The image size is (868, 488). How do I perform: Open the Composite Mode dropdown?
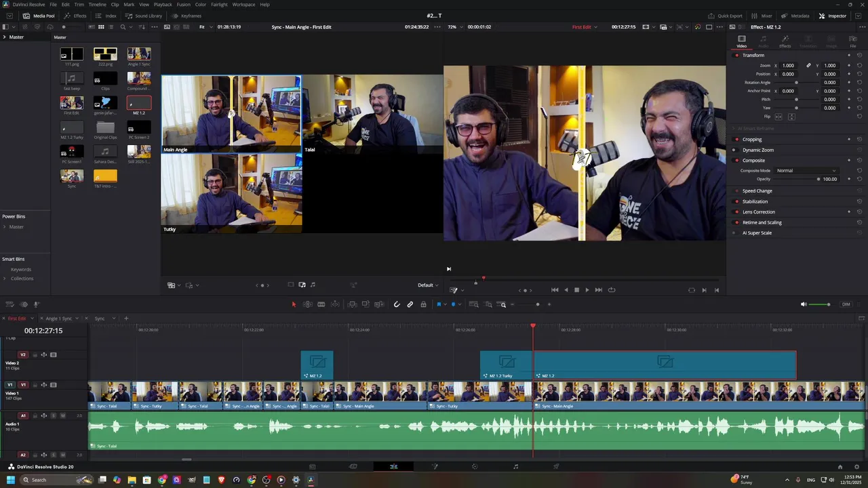click(806, 171)
